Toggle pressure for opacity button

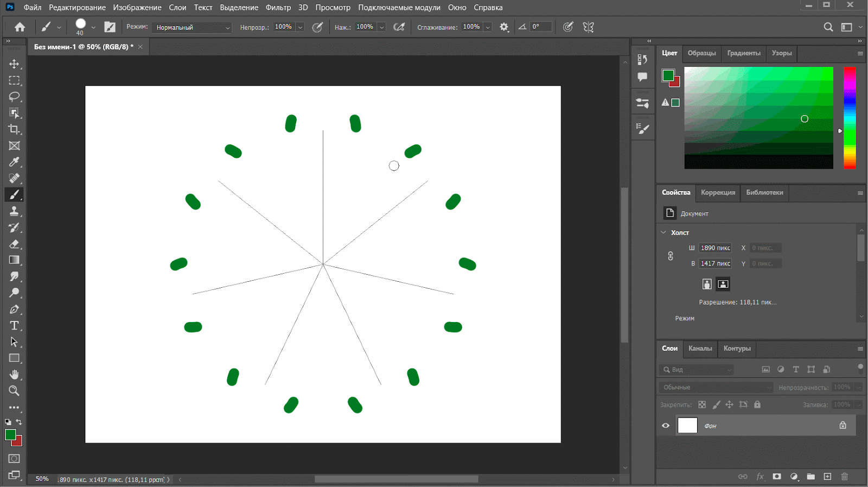point(318,27)
